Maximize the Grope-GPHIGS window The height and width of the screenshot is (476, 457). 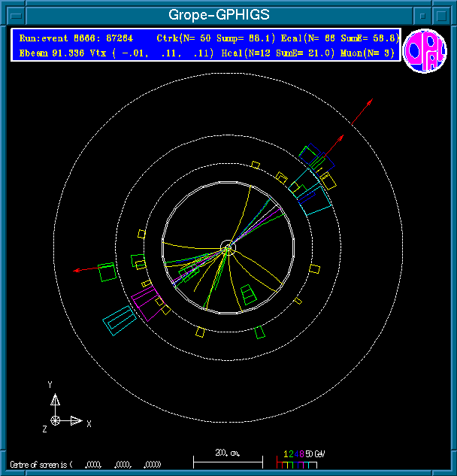[442, 14]
